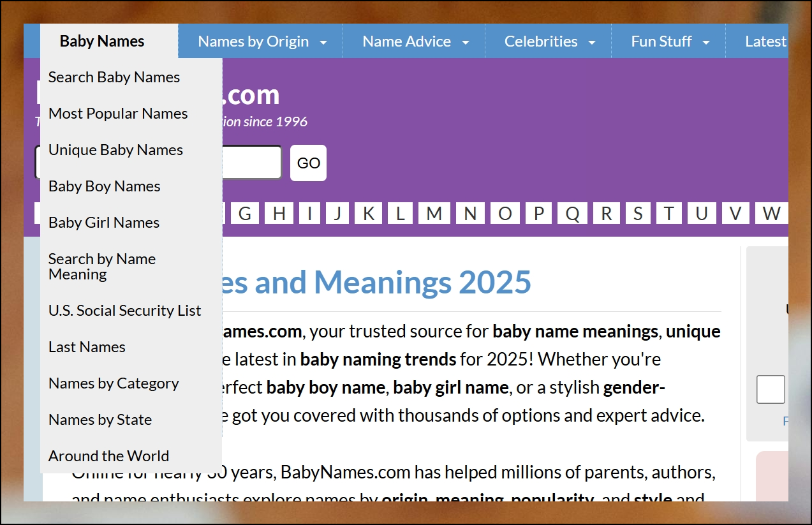Image resolution: width=812 pixels, height=525 pixels.
Task: Select Baby Girl Names menu entry
Action: click(131, 223)
